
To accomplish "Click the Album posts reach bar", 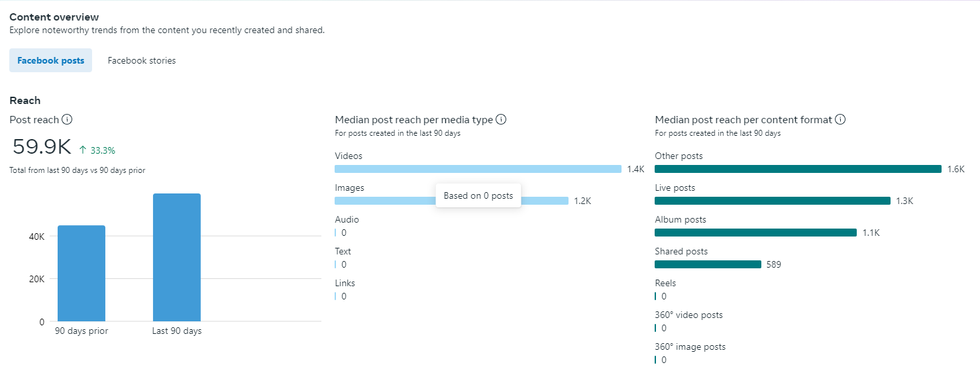I will [755, 233].
